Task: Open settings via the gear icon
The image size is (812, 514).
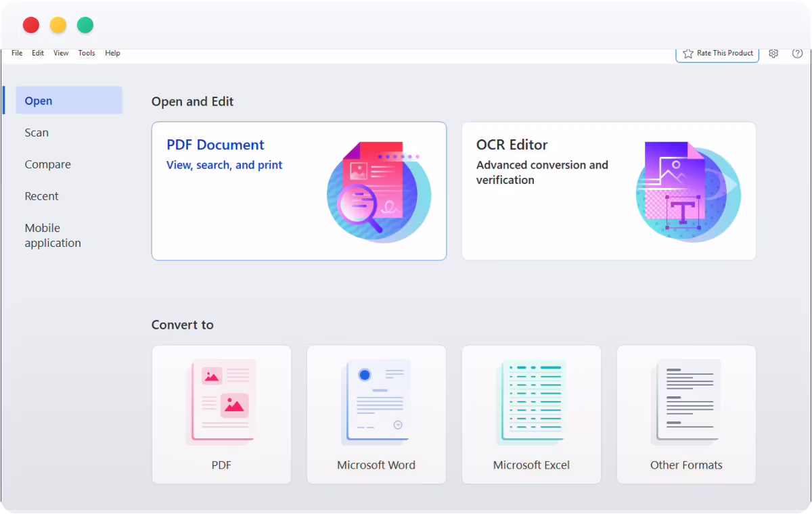Action: pyautogui.click(x=773, y=53)
